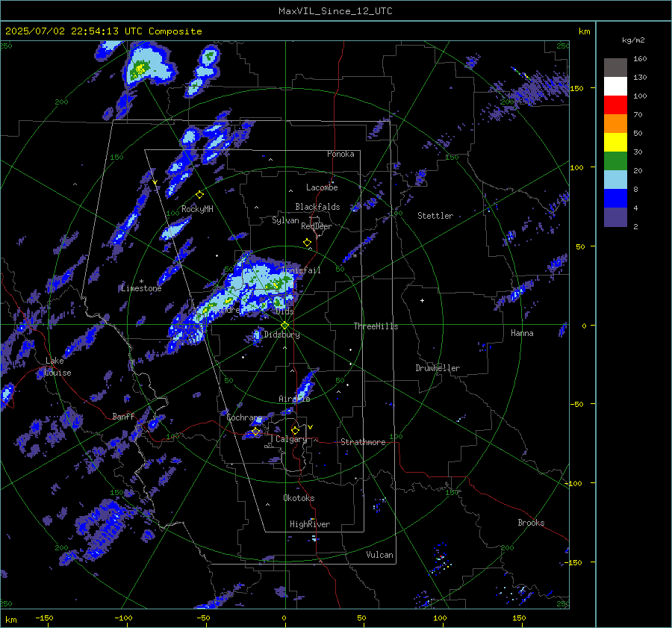Click the Lacombe map label
672x628 pixels.
point(322,187)
